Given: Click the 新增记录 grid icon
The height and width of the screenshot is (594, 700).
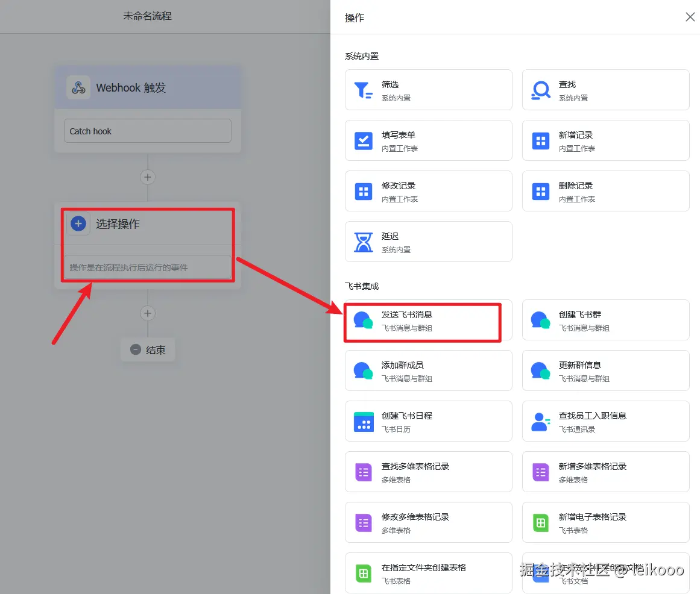Looking at the screenshot, I should (x=541, y=141).
